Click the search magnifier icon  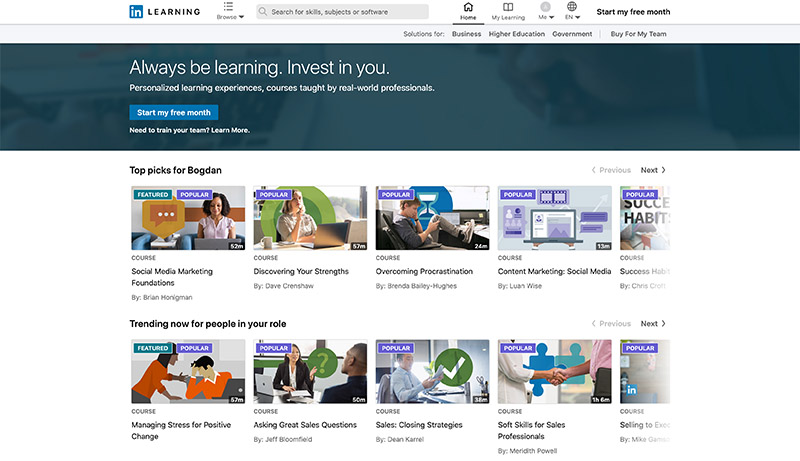262,11
